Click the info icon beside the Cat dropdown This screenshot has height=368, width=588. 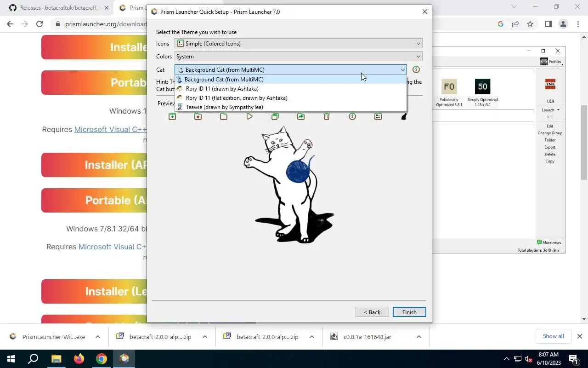(416, 69)
